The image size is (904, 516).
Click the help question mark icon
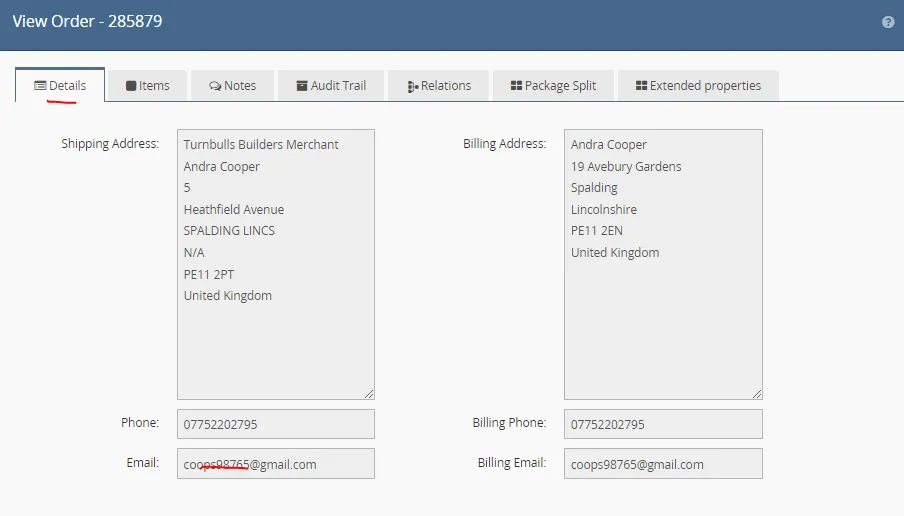click(888, 22)
